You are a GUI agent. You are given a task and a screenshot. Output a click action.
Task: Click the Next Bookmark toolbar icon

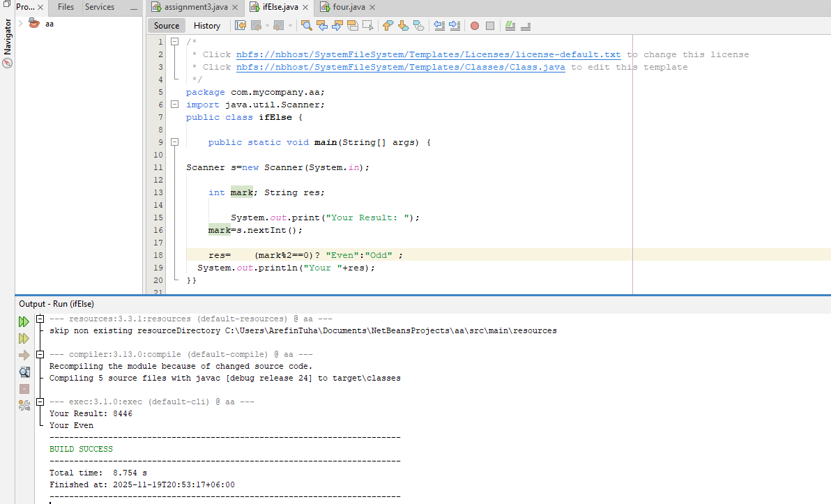403,25
